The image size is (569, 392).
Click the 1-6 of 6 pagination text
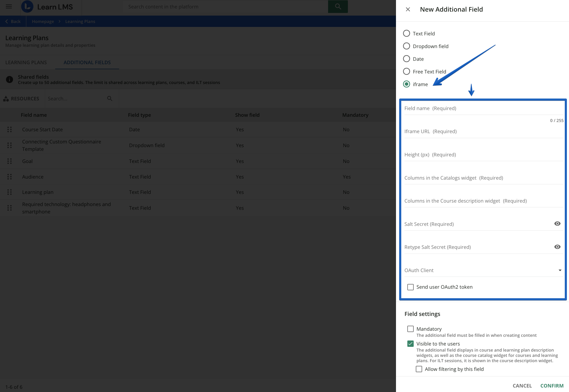point(14,387)
